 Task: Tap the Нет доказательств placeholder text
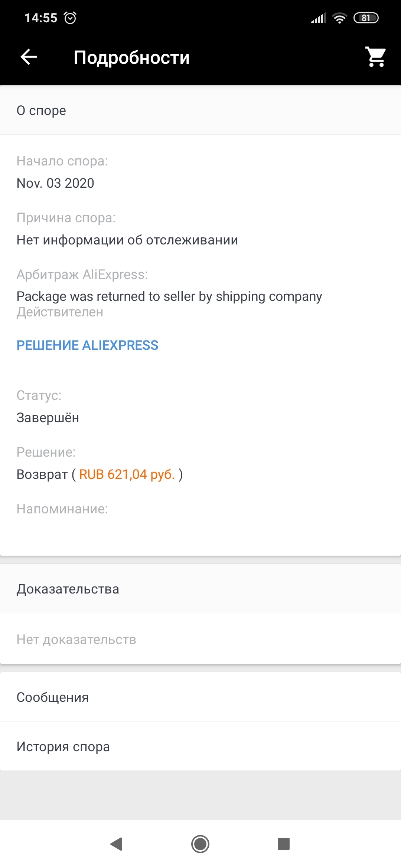(x=76, y=640)
